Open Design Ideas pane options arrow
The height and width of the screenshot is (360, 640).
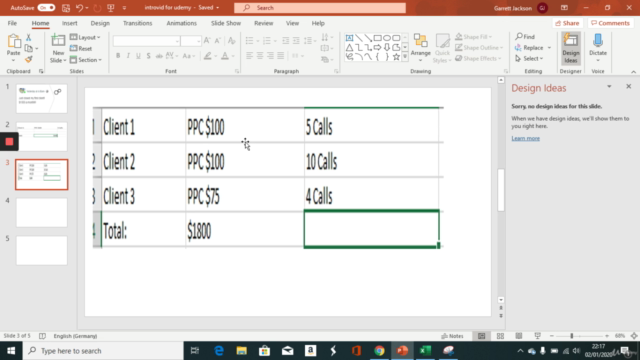click(x=609, y=87)
